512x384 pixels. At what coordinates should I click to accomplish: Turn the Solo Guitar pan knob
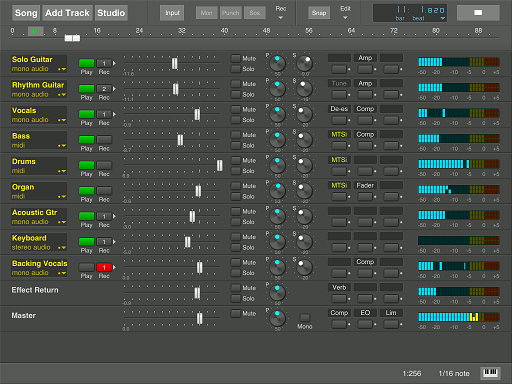click(x=277, y=63)
